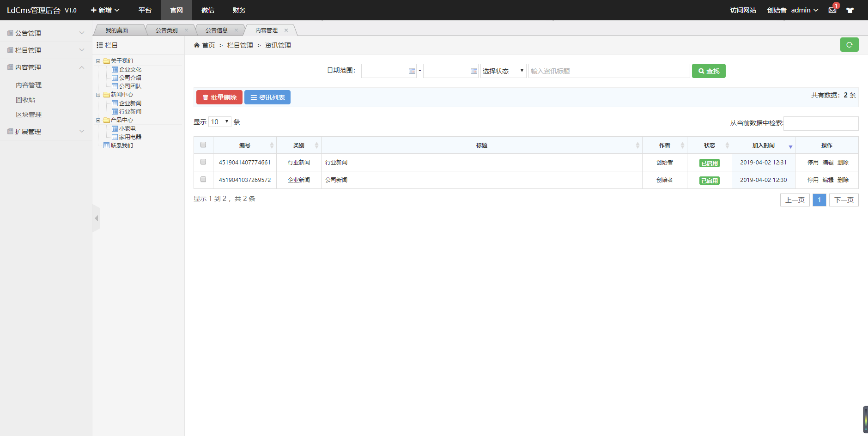Viewport: 868px width, 436px height.
Task: Switch to the 微信 top menu
Action: click(208, 10)
